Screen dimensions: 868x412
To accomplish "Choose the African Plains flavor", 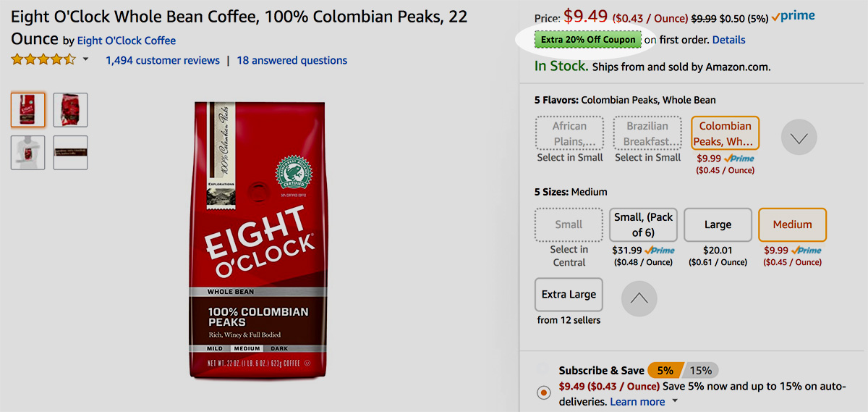I will point(569,133).
